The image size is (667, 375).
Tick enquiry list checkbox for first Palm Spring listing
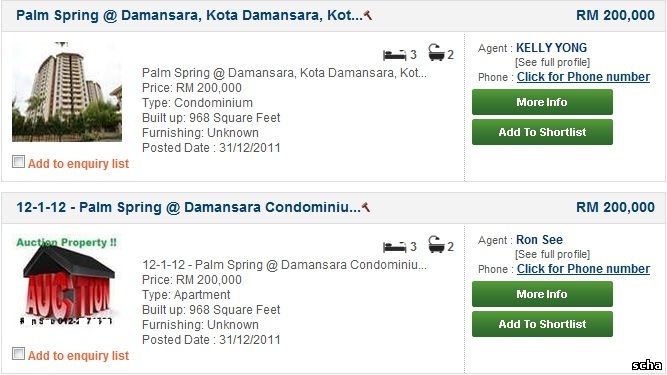pos(18,162)
